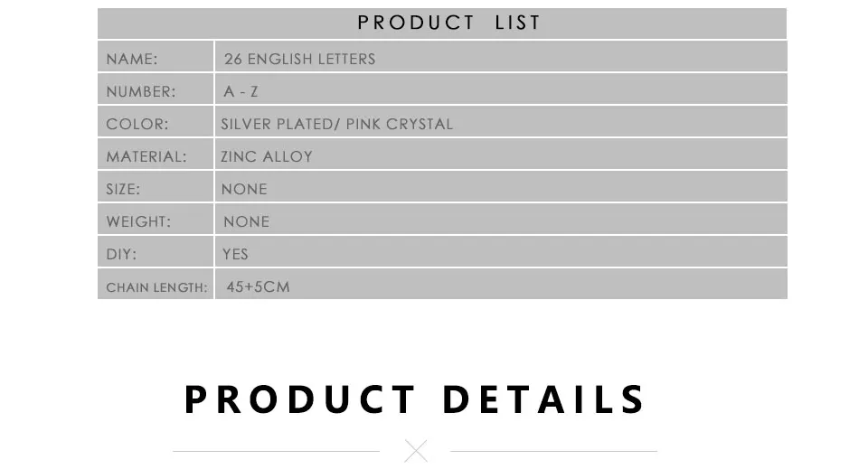Click the PRODUCT DETAILS heading
The height and width of the screenshot is (469, 868).
pos(415,399)
